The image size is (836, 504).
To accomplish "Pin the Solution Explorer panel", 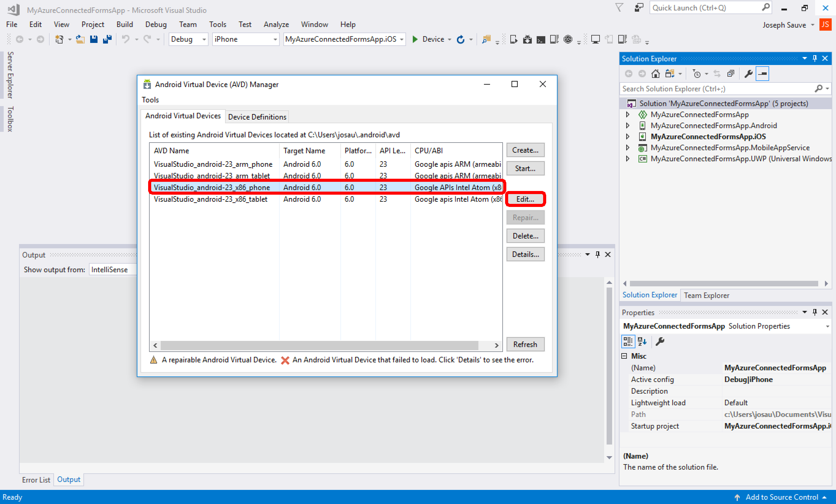I will [x=815, y=58].
